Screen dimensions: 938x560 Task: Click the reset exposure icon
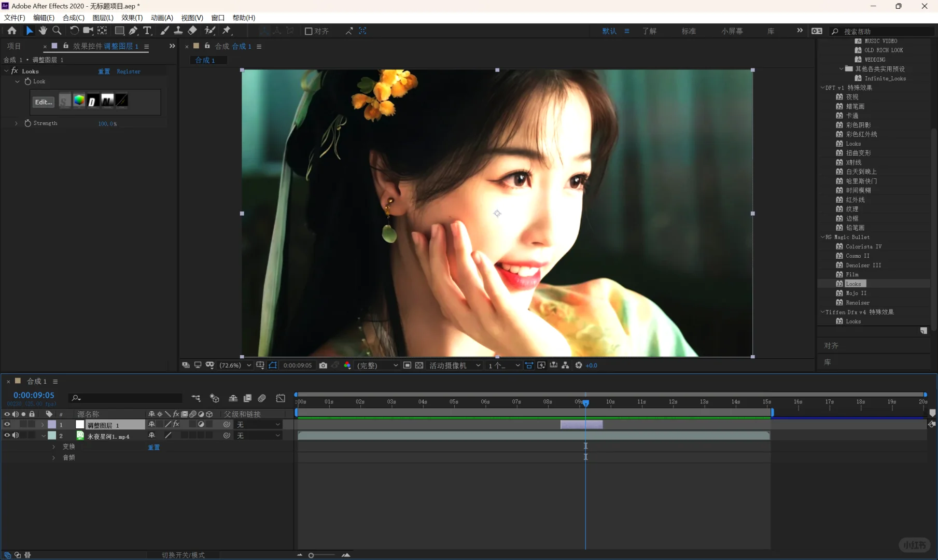579,366
